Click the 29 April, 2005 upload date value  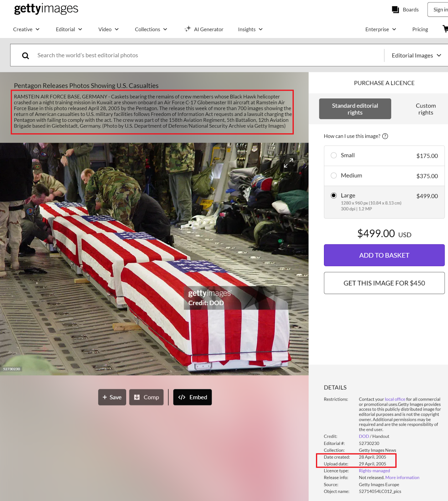373,464
